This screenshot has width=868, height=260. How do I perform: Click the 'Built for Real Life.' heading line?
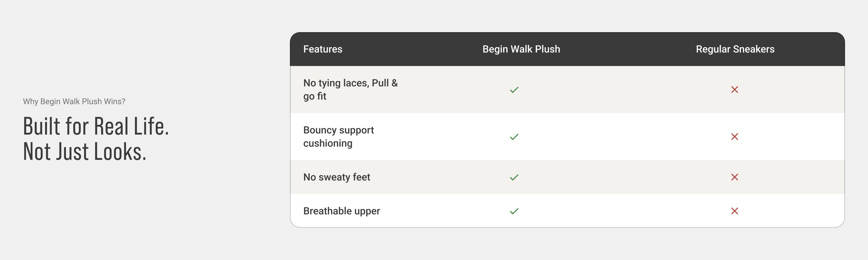(96, 126)
